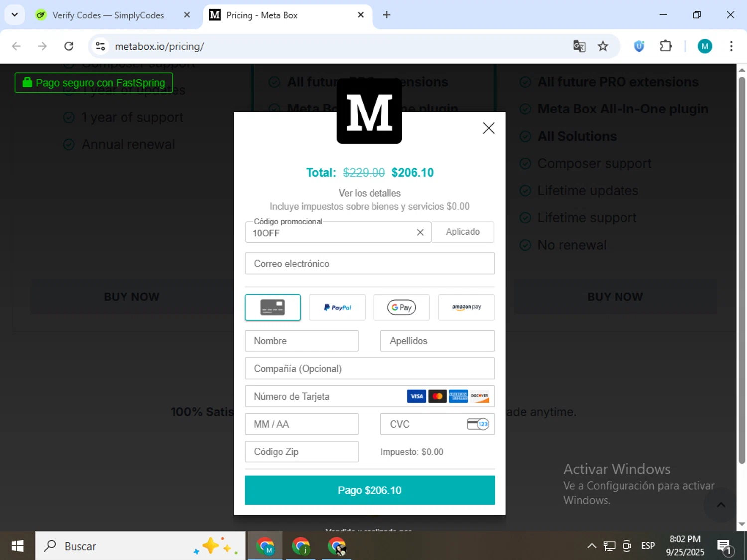Show hidden system tray icons
Screen dimensions: 747x560
coord(592,546)
